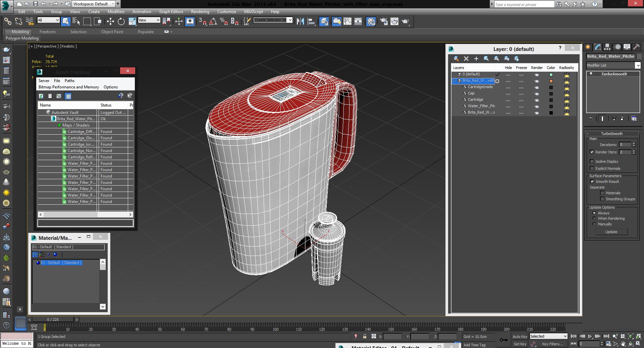The height and width of the screenshot is (348, 644).
Task: Open Paths menu in Asset Tracking
Action: 69,81
